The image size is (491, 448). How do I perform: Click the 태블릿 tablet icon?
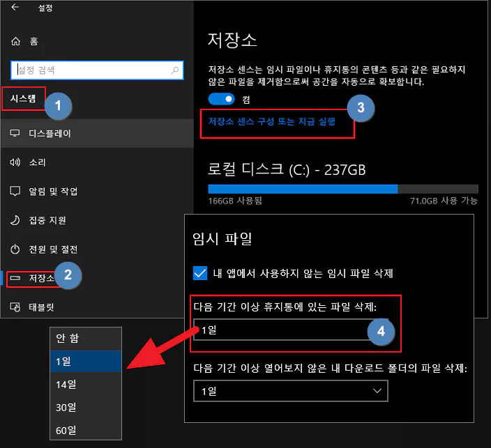15,307
